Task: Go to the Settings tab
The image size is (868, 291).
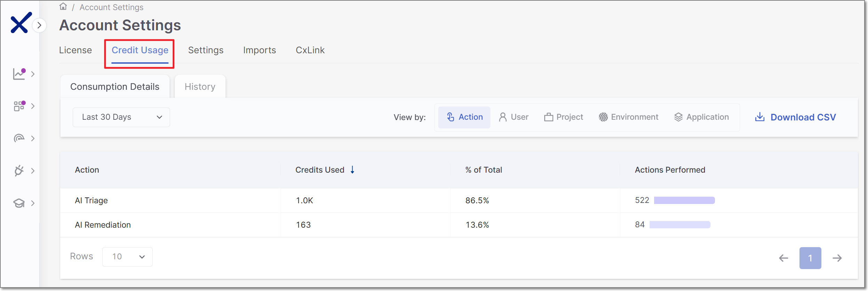Action: tap(206, 50)
